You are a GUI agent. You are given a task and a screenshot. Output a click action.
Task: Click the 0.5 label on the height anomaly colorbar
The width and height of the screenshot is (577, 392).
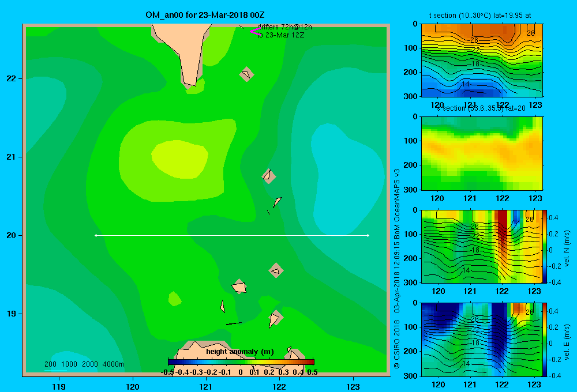pos(312,372)
